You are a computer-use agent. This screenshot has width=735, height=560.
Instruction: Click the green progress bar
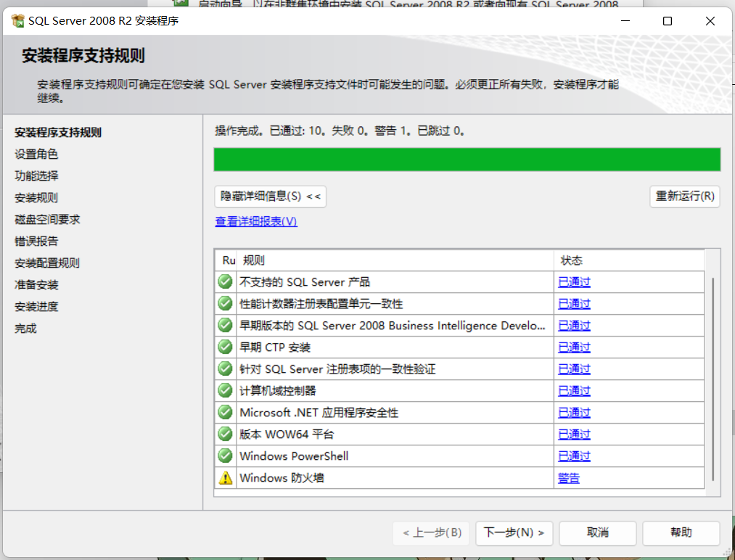467,160
